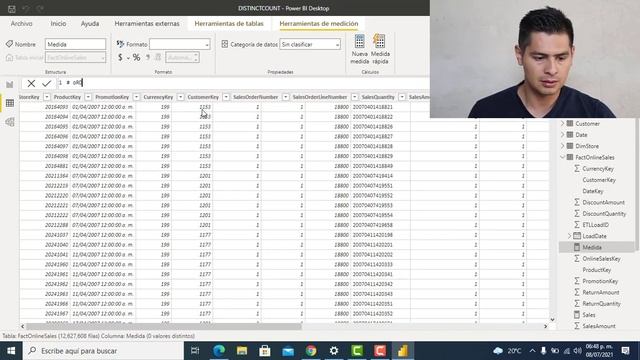Open the Inicio tab
Screen dimensions: 640x360
(58, 24)
